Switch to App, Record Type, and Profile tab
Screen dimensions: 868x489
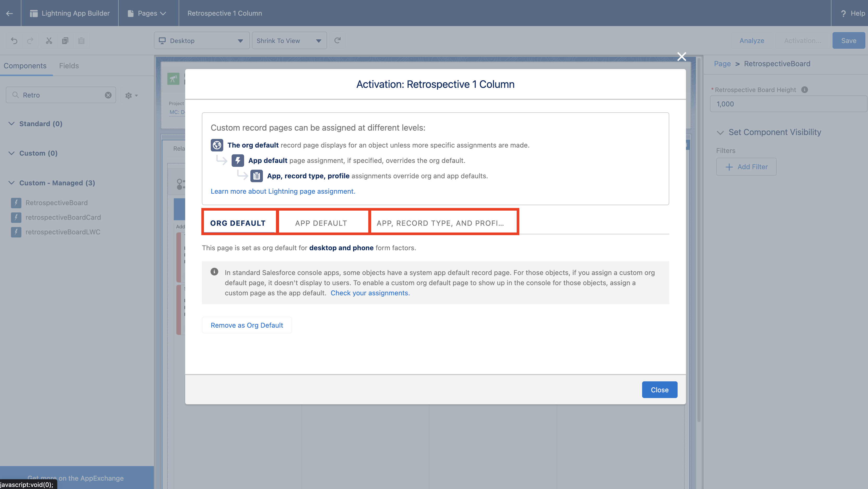point(440,223)
